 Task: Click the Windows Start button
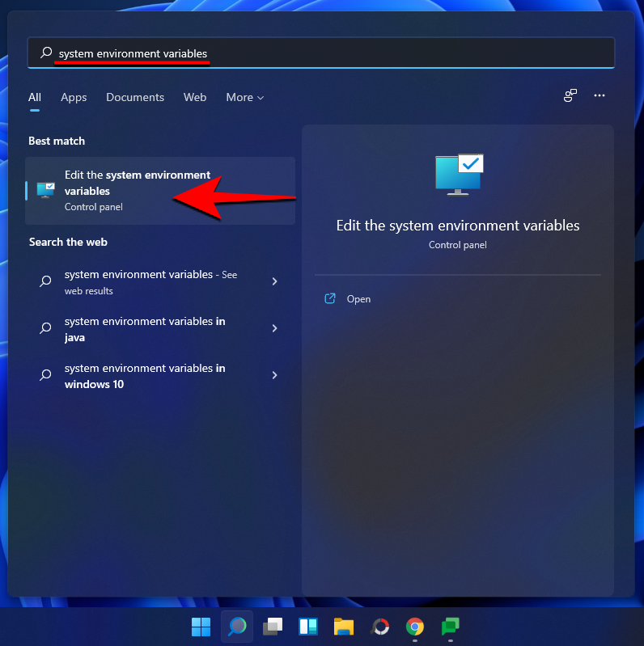click(x=200, y=627)
